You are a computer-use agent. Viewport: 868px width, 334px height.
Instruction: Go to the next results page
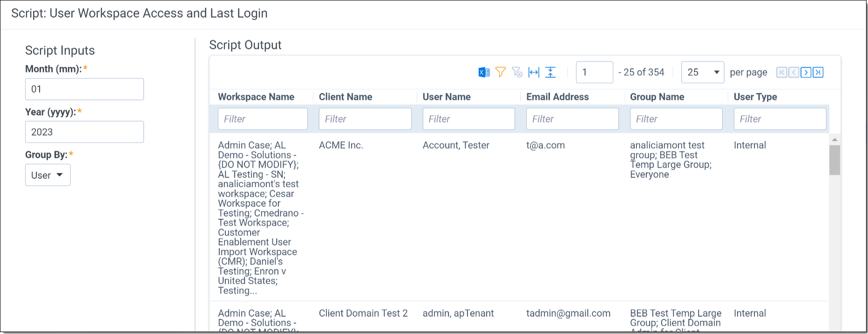point(806,72)
